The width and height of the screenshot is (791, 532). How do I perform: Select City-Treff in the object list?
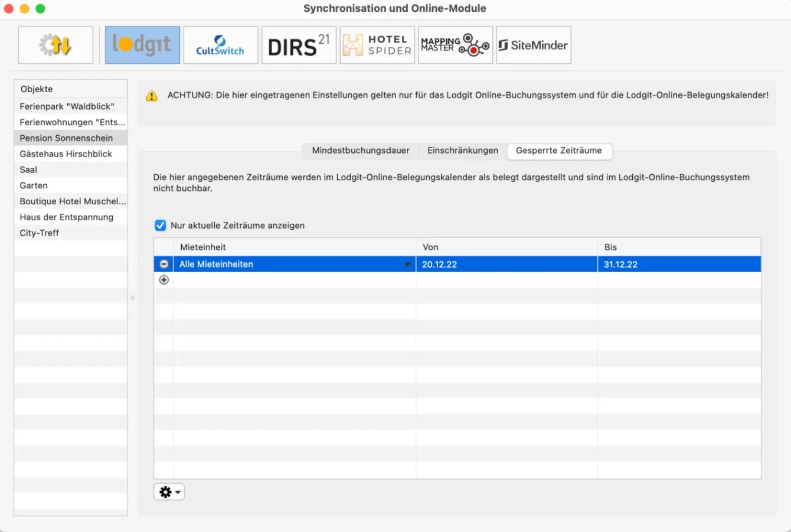click(71, 233)
